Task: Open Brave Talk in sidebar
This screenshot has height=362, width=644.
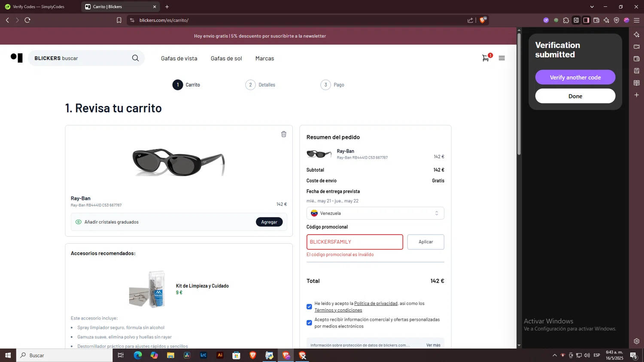Action: [637, 46]
